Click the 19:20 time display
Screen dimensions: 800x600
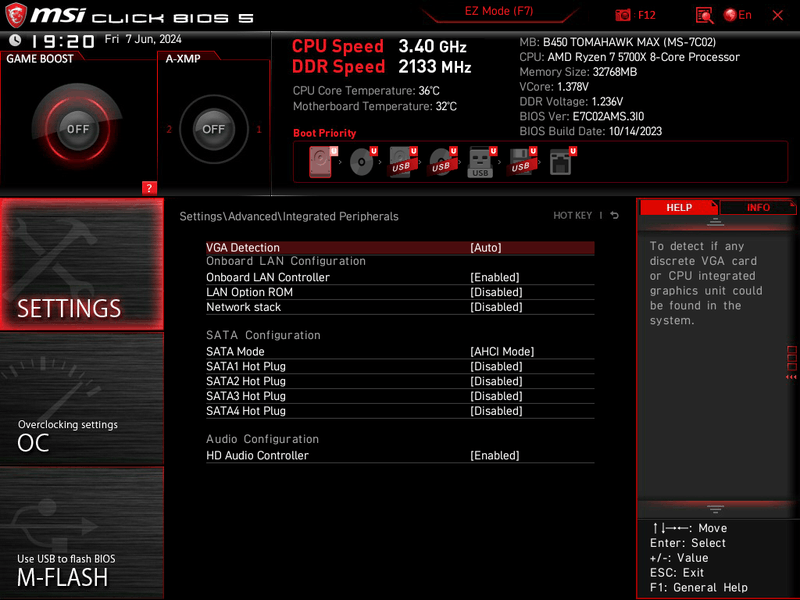(63, 41)
